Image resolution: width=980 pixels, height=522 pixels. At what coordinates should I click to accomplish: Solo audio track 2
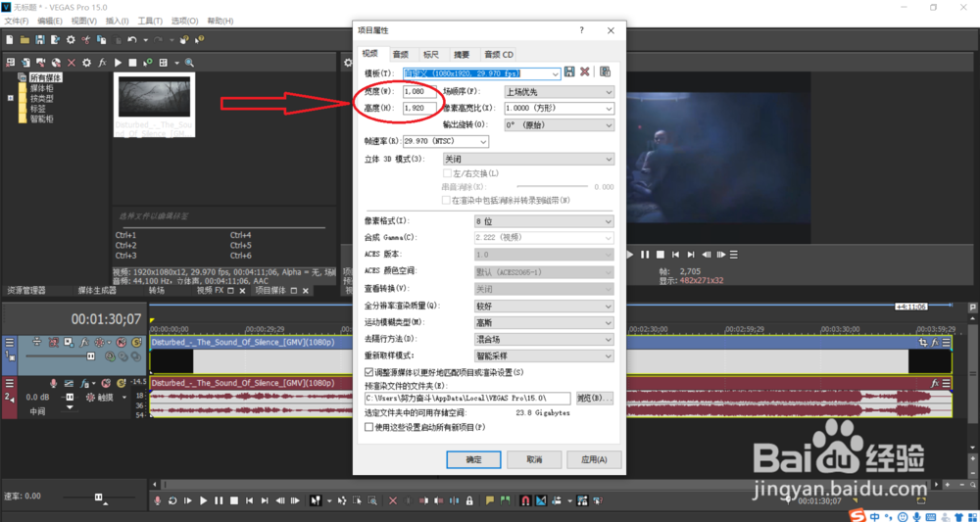(122, 383)
